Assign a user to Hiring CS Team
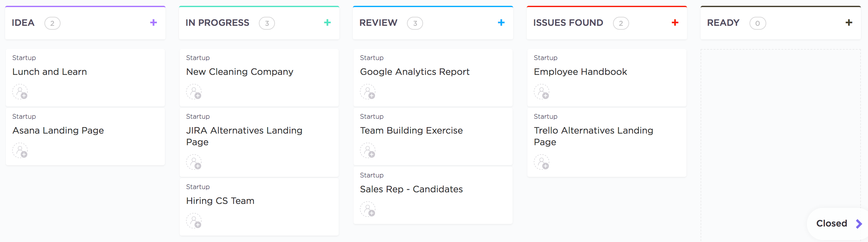868x242 pixels. pos(194,221)
